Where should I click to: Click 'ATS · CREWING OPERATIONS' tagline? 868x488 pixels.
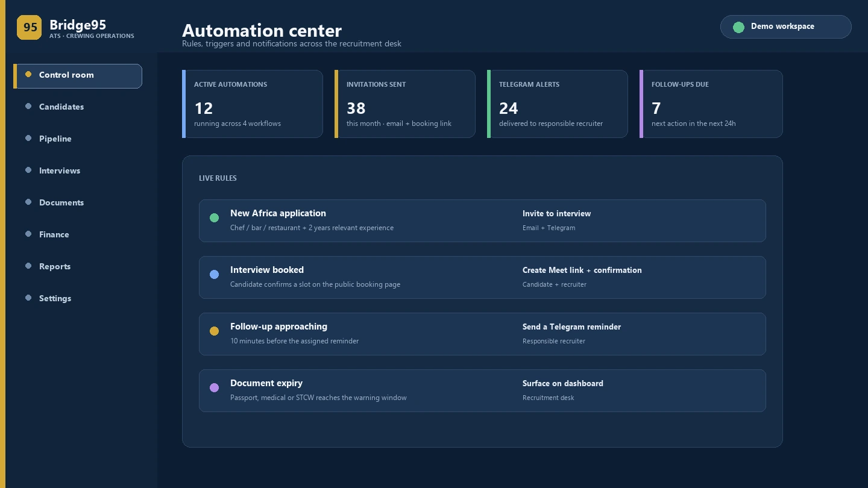[x=92, y=36]
